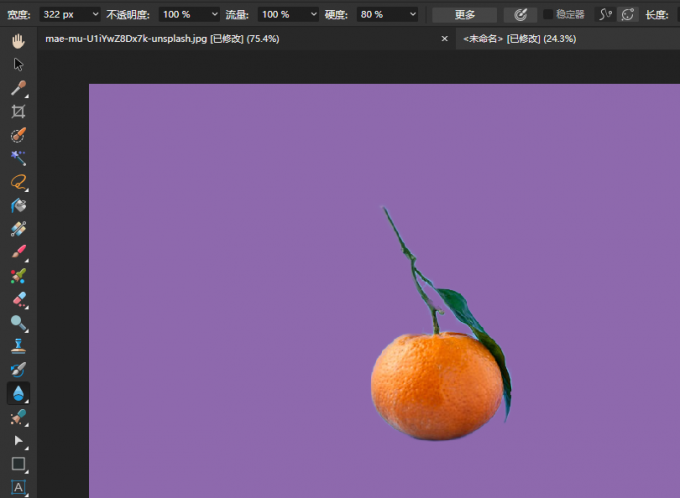The width and height of the screenshot is (680, 498).
Task: Select the Flood Select magic wand
Action: pyautogui.click(x=18, y=158)
